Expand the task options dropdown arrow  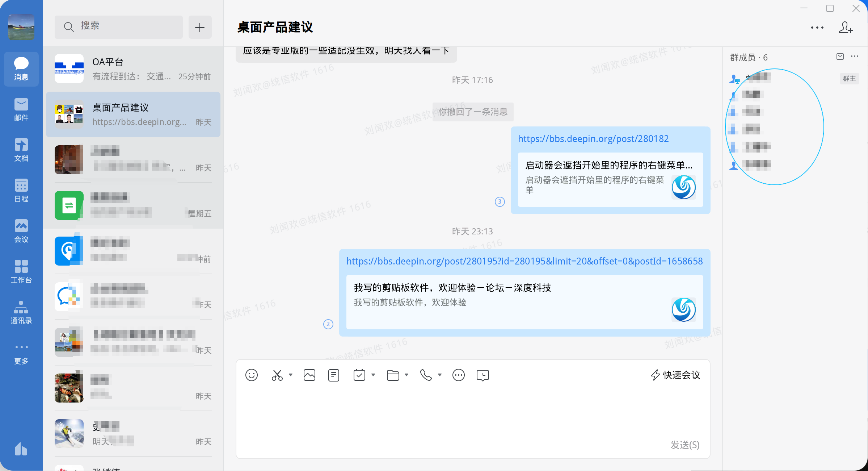pyautogui.click(x=373, y=375)
